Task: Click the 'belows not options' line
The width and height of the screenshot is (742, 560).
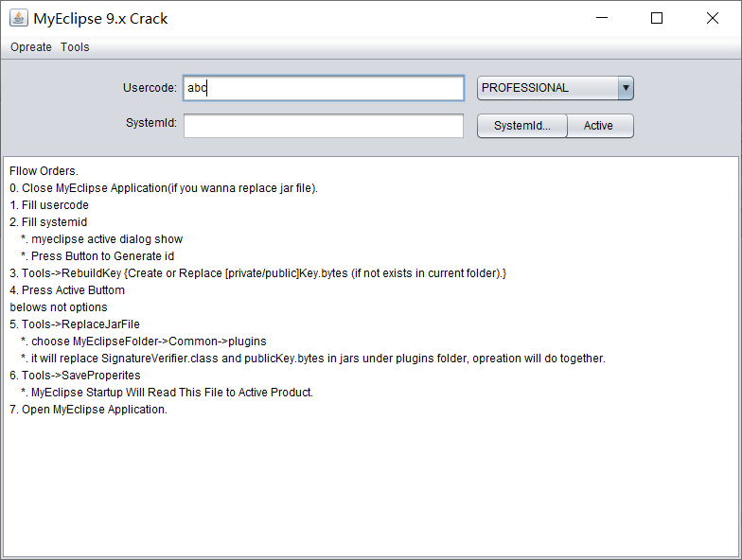Action: click(59, 307)
